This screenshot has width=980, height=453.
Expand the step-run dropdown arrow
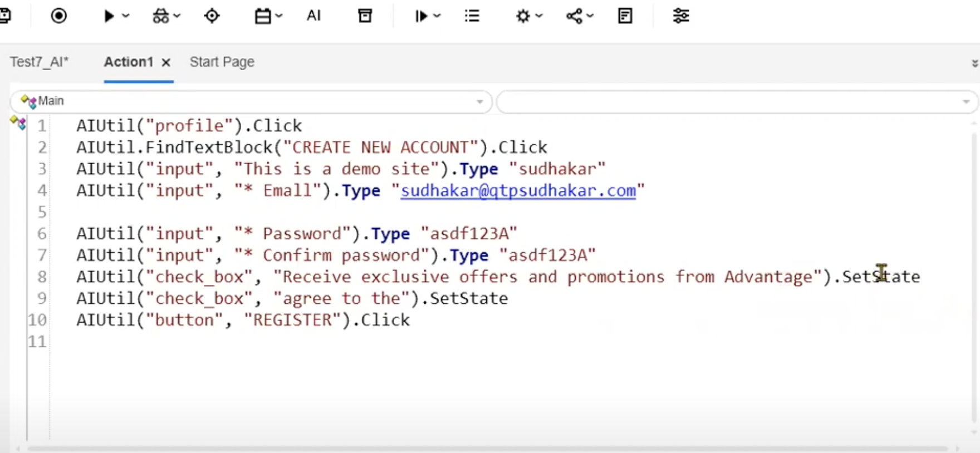coord(437,16)
